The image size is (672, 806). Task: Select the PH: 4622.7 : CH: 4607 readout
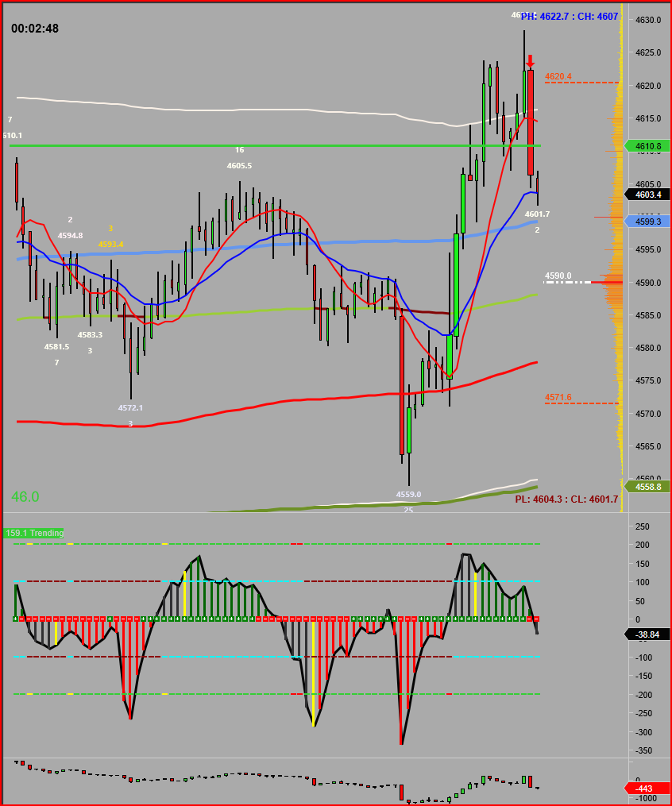[570, 17]
